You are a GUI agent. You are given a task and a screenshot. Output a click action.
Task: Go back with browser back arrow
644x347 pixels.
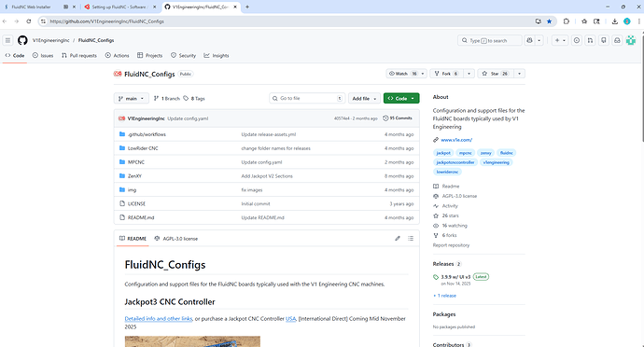pos(5,21)
